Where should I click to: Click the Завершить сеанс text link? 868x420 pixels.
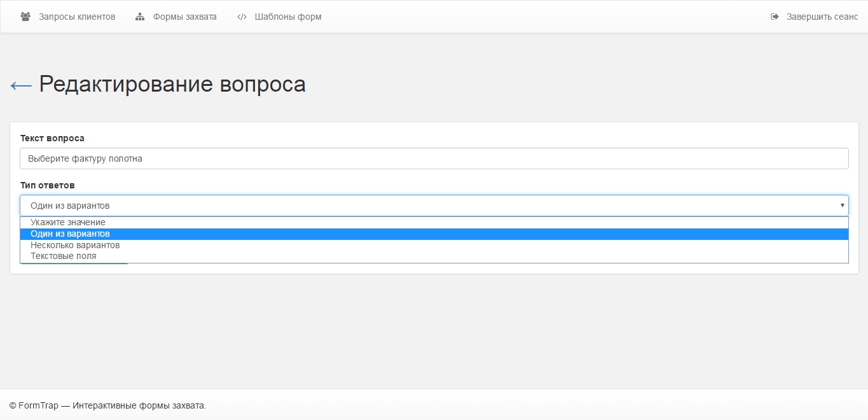point(822,17)
